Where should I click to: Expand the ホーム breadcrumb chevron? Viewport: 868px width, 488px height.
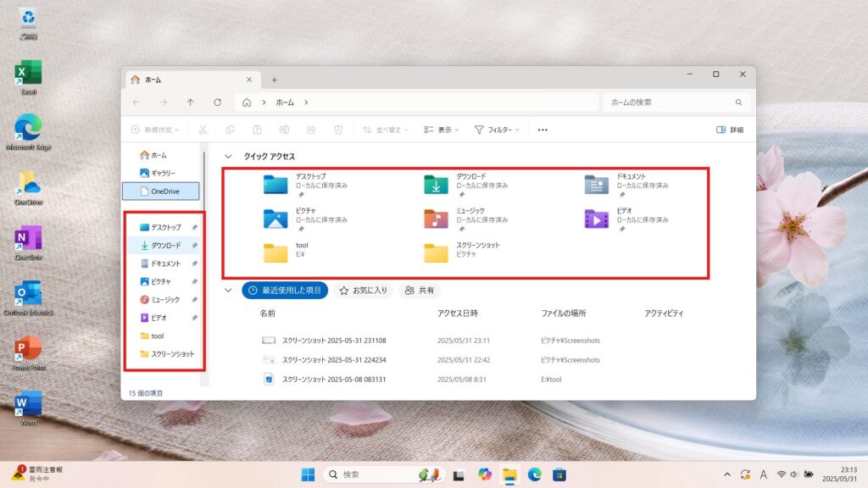tap(306, 103)
